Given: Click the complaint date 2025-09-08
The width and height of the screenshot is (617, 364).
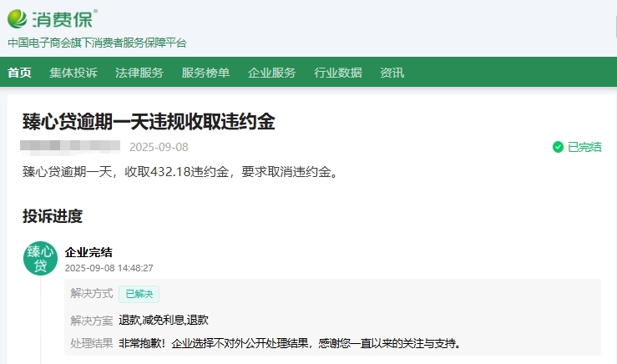Looking at the screenshot, I should click(159, 147).
